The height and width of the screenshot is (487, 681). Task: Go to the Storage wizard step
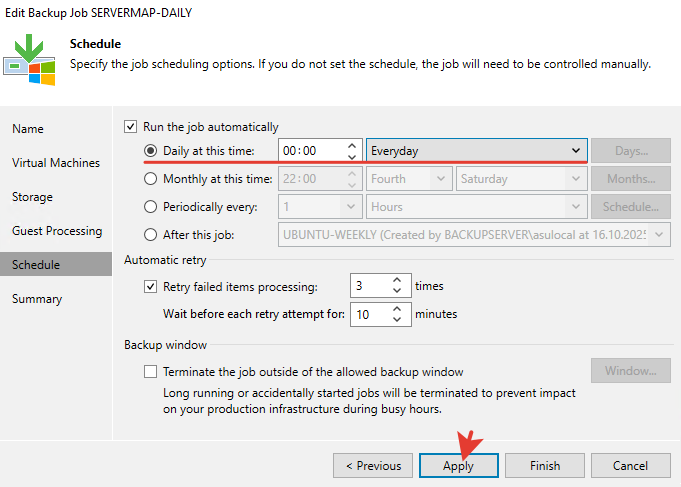(33, 197)
